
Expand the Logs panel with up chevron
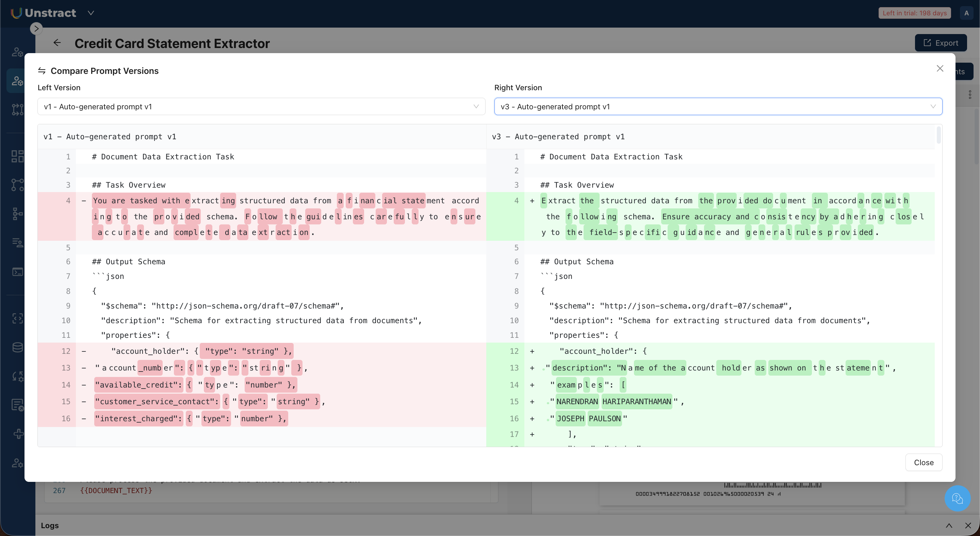pos(949,525)
